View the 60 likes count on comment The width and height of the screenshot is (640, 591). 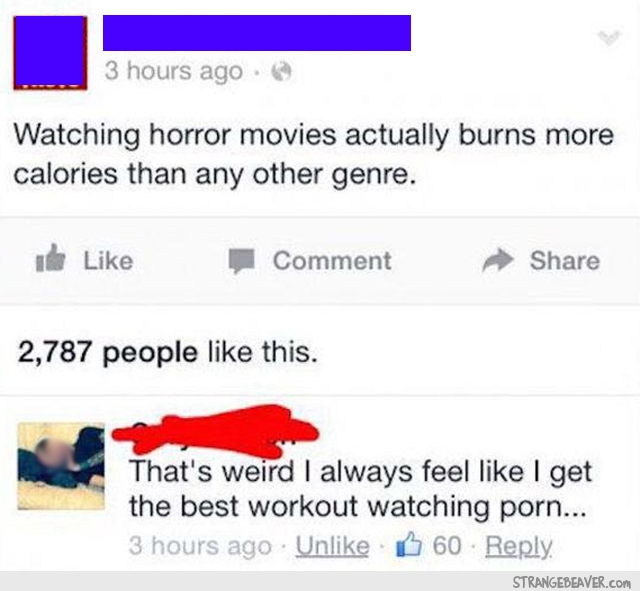447,545
